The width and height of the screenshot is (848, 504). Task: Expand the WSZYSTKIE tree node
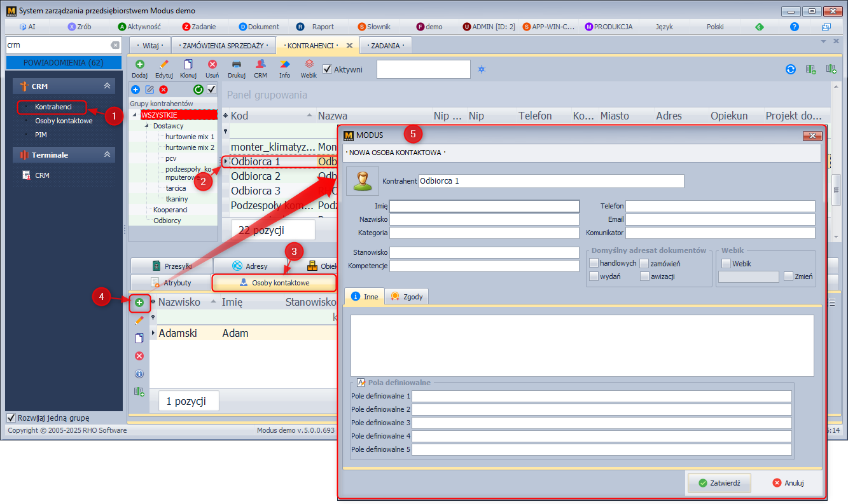[135, 115]
